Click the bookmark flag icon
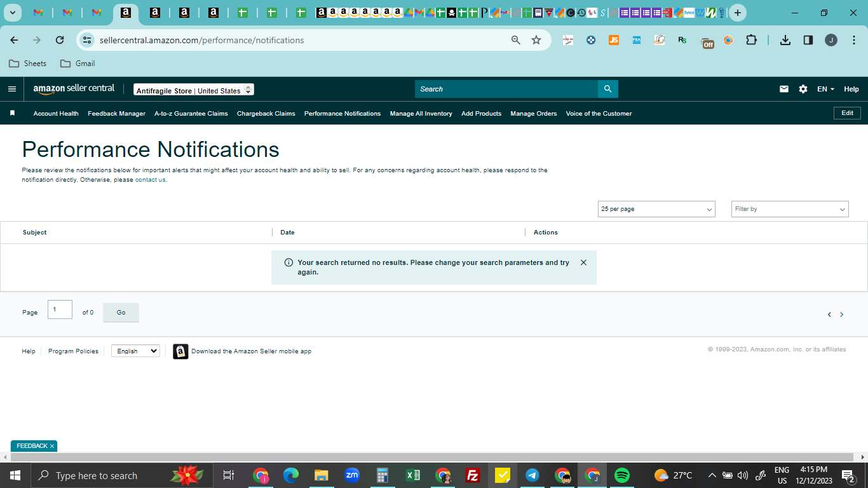868x488 pixels. [12, 113]
